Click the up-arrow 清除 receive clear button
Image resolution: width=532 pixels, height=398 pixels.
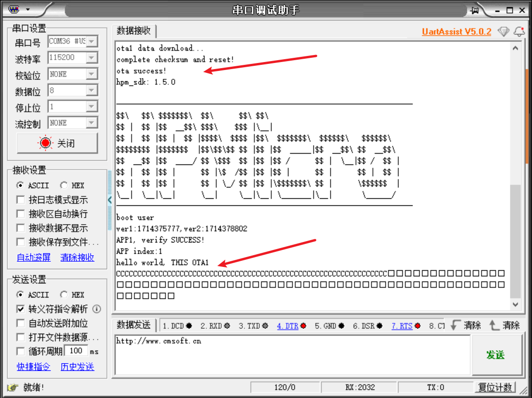(x=505, y=326)
